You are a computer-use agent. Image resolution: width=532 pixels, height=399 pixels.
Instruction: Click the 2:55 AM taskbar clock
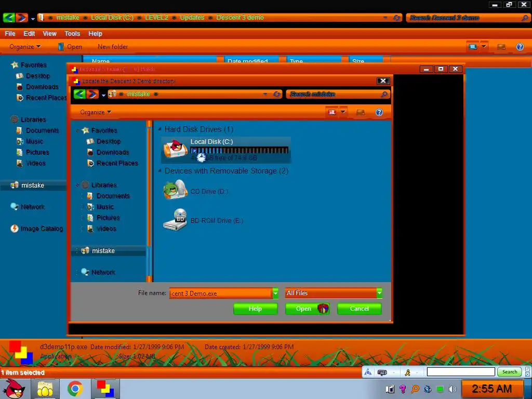pos(491,389)
